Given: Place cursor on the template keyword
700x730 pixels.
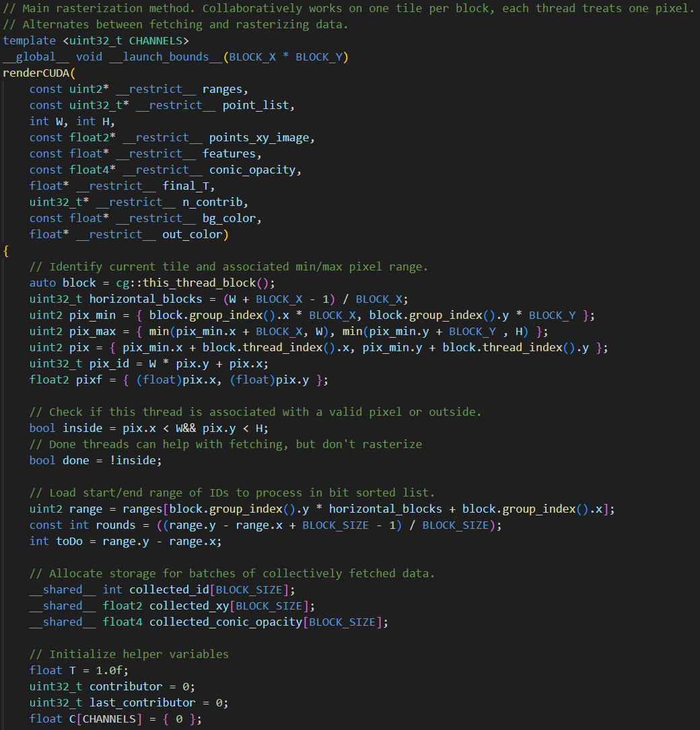Looking at the screenshot, I should point(29,40).
